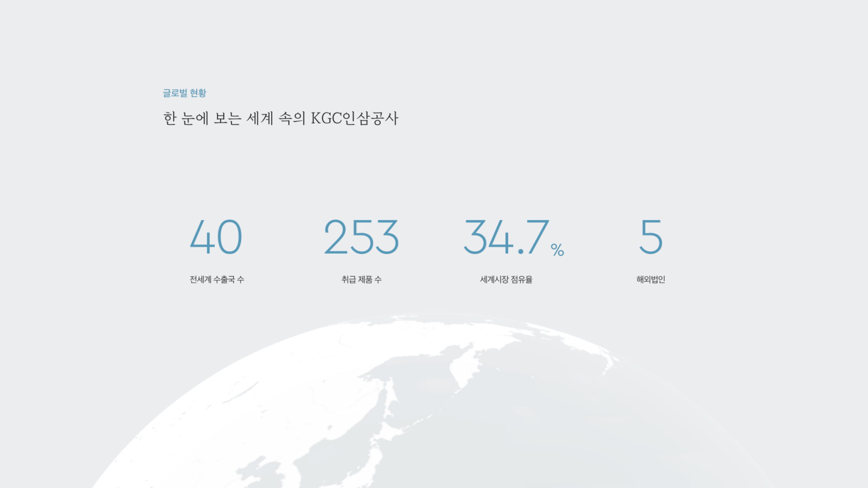Click the number 5 statistic
The image size is (868, 488).
coord(651,237)
